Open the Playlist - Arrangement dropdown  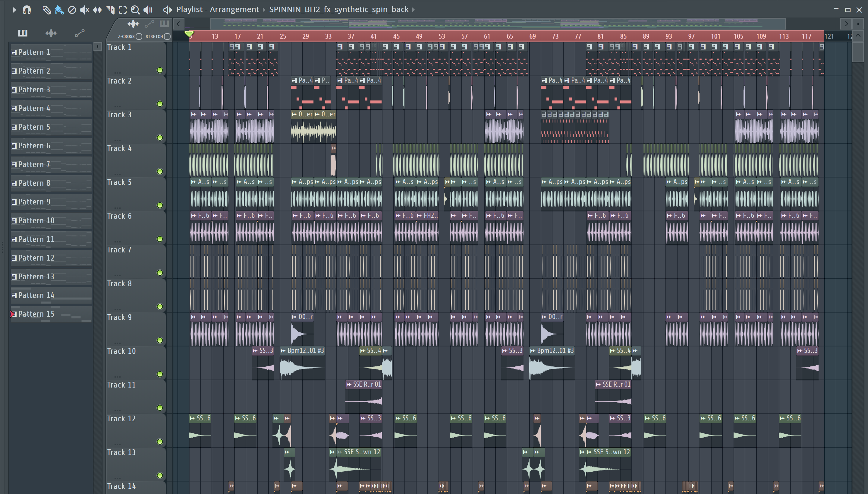[x=217, y=10]
